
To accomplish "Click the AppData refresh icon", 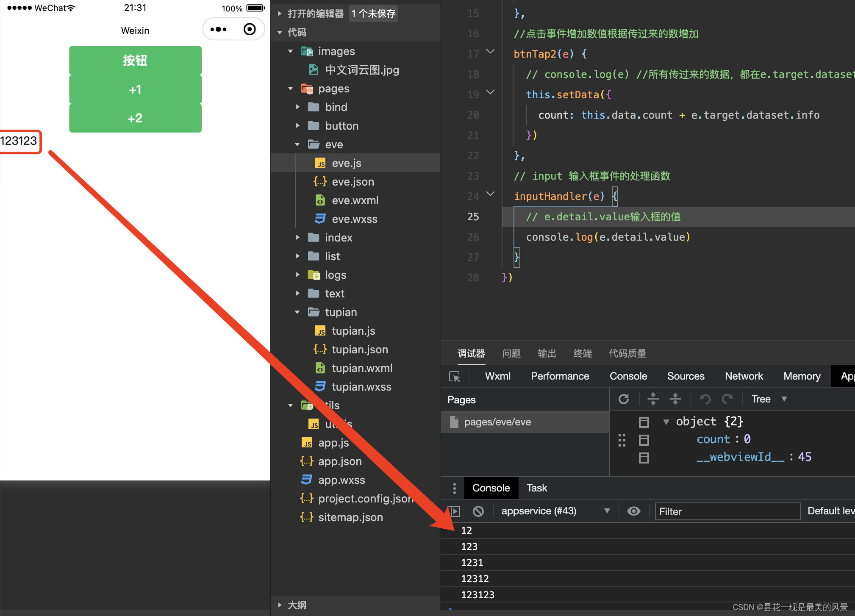I will [x=624, y=399].
